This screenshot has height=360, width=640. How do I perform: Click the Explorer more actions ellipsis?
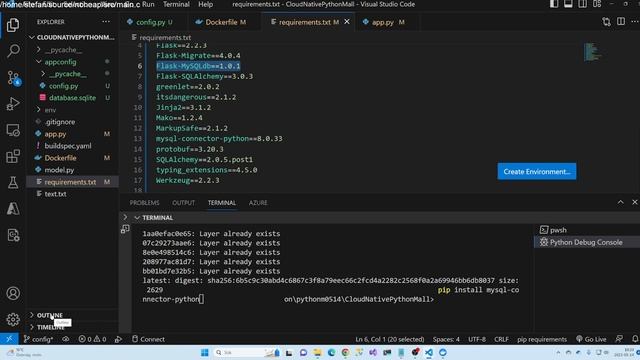106,22
